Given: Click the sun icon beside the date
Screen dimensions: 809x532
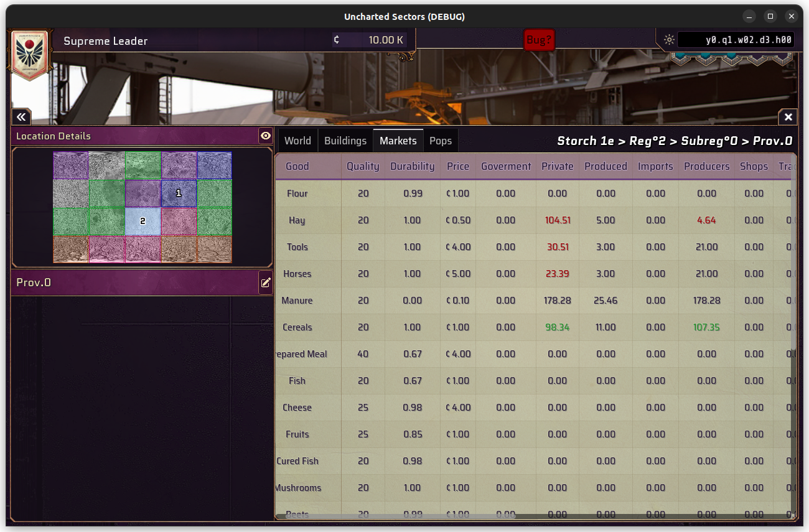Looking at the screenshot, I should coord(669,40).
